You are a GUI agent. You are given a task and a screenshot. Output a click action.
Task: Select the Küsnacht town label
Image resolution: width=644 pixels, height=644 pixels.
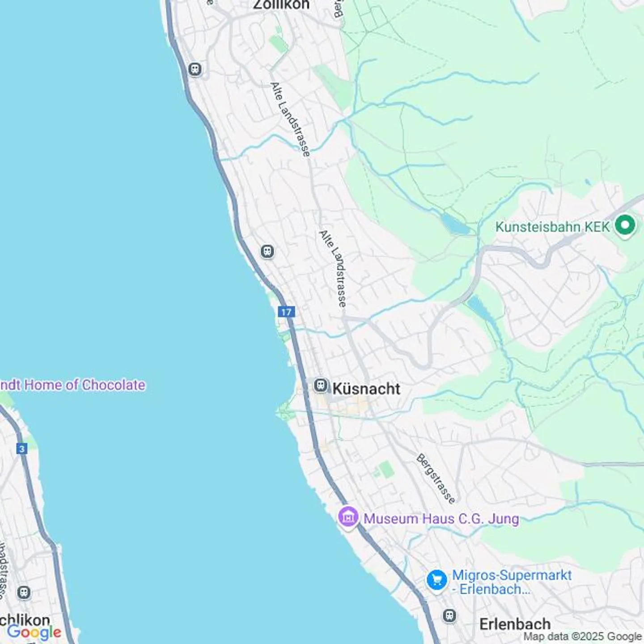[366, 389]
